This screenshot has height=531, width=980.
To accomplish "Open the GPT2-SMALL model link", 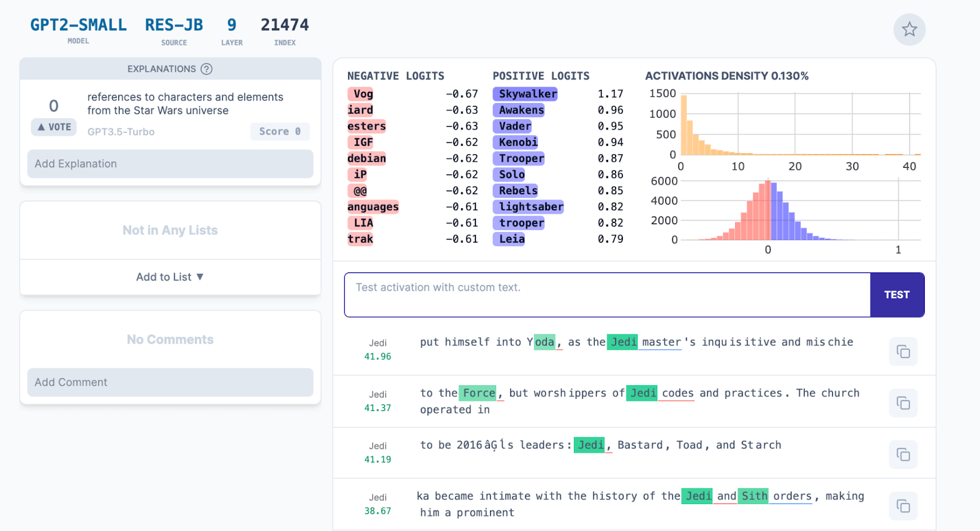I will pos(78,25).
